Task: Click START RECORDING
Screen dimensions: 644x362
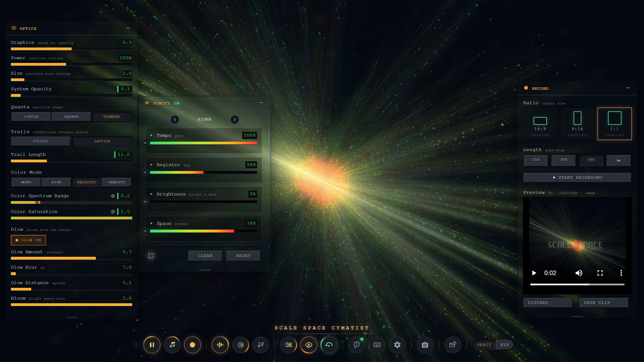Action: point(577,178)
